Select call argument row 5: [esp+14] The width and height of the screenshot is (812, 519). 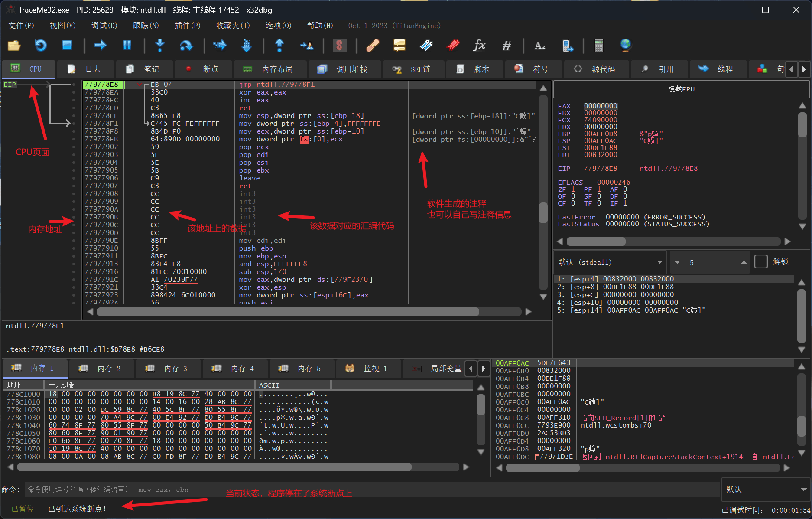point(674,310)
